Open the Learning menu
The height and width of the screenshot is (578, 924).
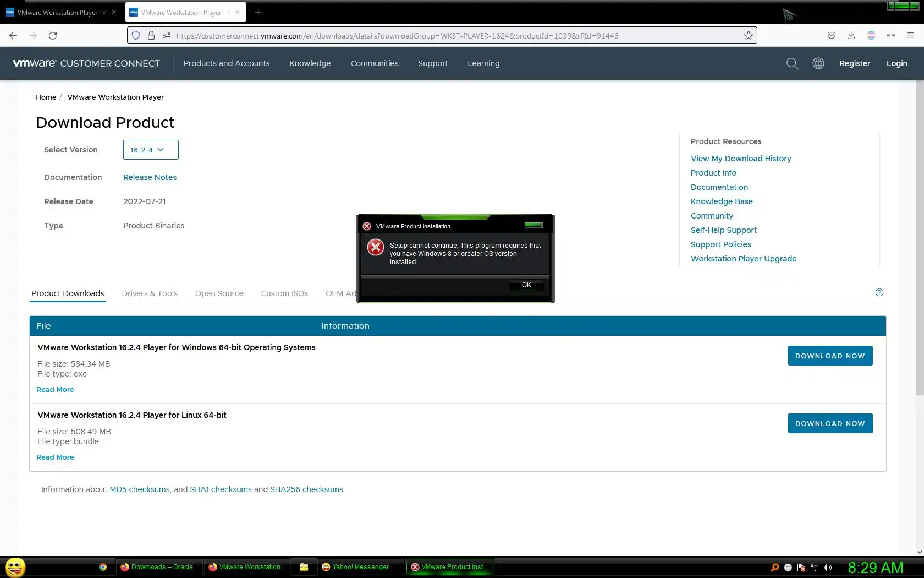click(x=483, y=63)
